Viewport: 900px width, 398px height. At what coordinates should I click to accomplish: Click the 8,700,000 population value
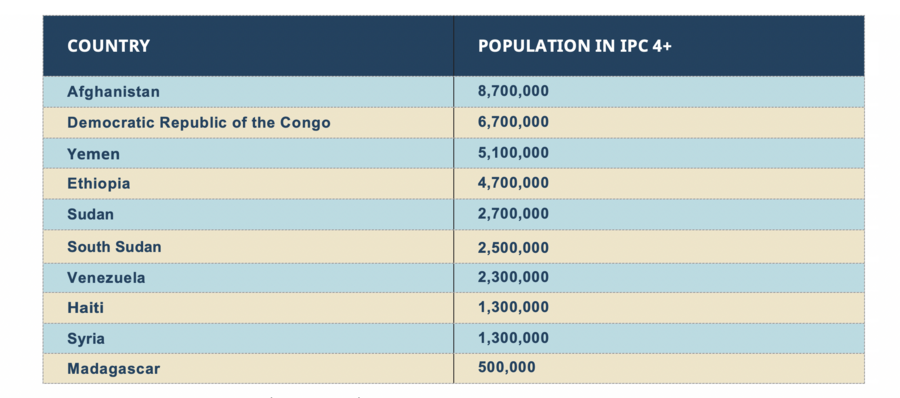point(513,91)
